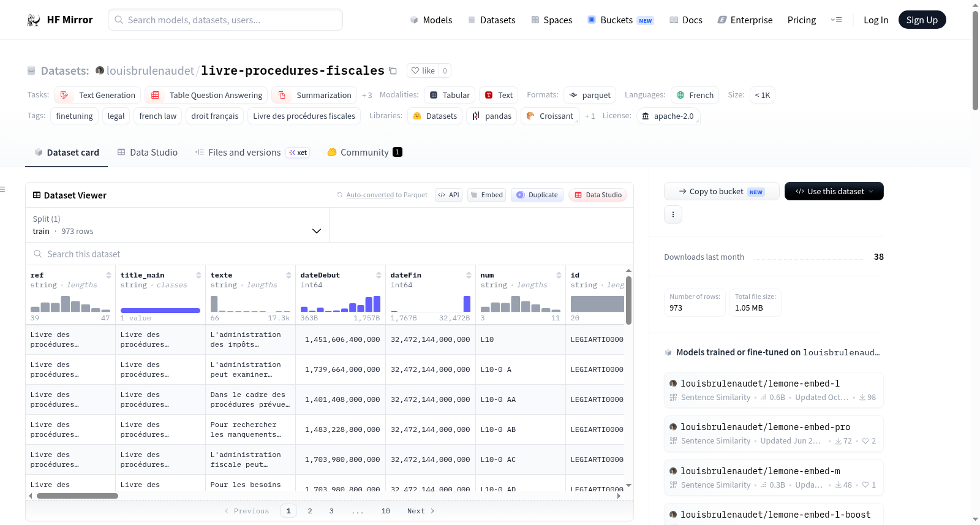980x525 pixels.
Task: Sort the ref column with its sort arrows
Action: 108,275
